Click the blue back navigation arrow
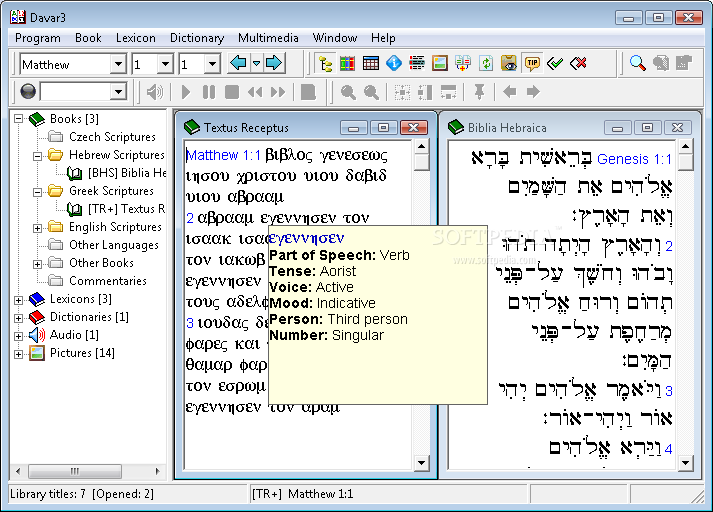 pyautogui.click(x=238, y=63)
